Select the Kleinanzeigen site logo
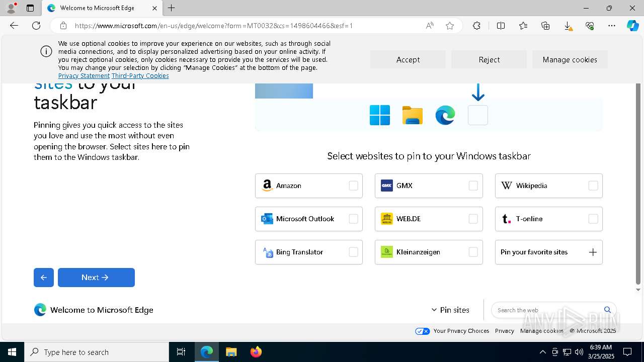The image size is (644, 362). point(386,252)
